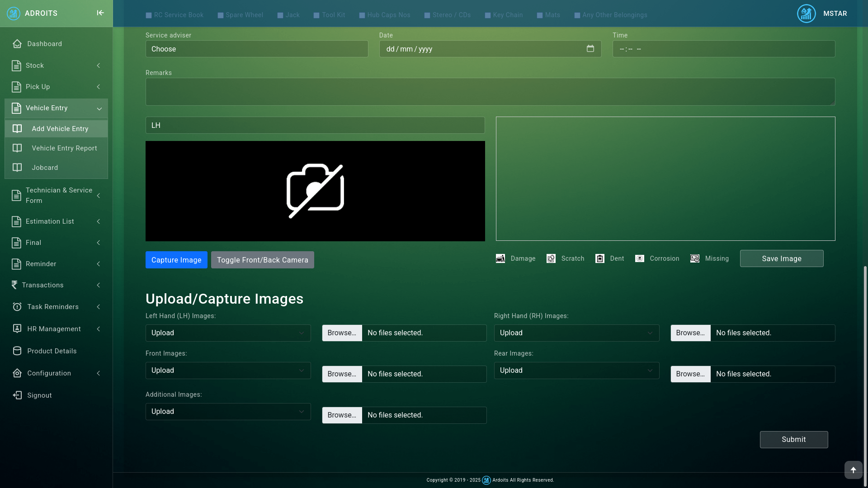This screenshot has width=868, height=488.
Task: Click the scroll-to-top arrow button
Action: click(x=853, y=470)
